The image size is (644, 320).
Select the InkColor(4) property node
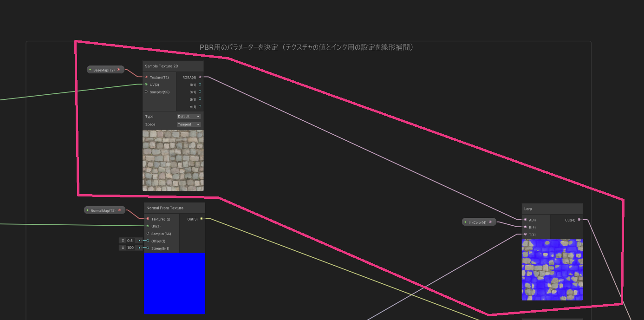[477, 222]
